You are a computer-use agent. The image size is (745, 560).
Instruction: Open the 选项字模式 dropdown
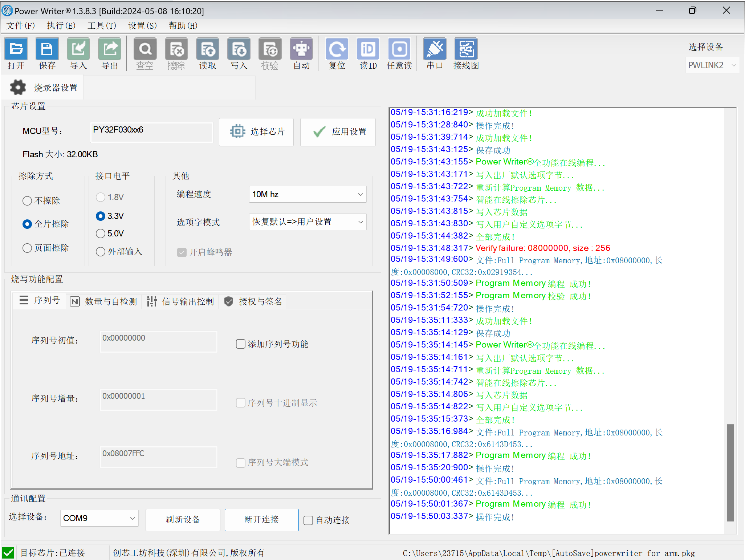[x=308, y=222]
